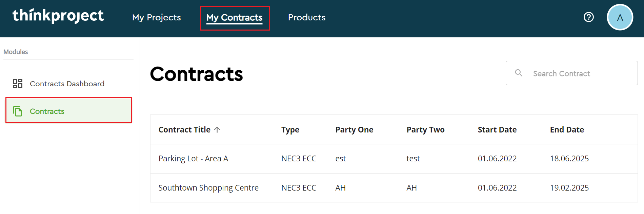Sort by the End Date column
Image resolution: width=644 pixels, height=214 pixels.
pos(567,130)
